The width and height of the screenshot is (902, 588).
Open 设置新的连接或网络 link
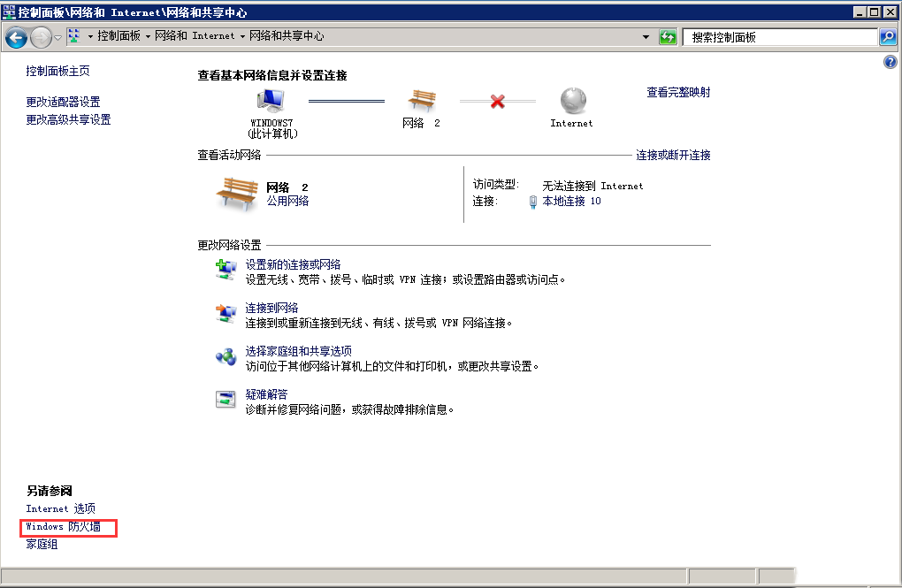[x=293, y=264]
